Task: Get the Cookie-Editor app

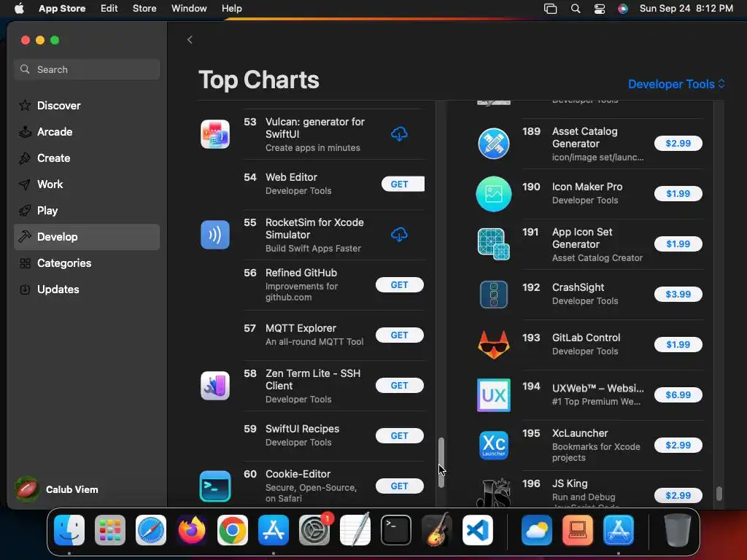Action: [x=399, y=486]
